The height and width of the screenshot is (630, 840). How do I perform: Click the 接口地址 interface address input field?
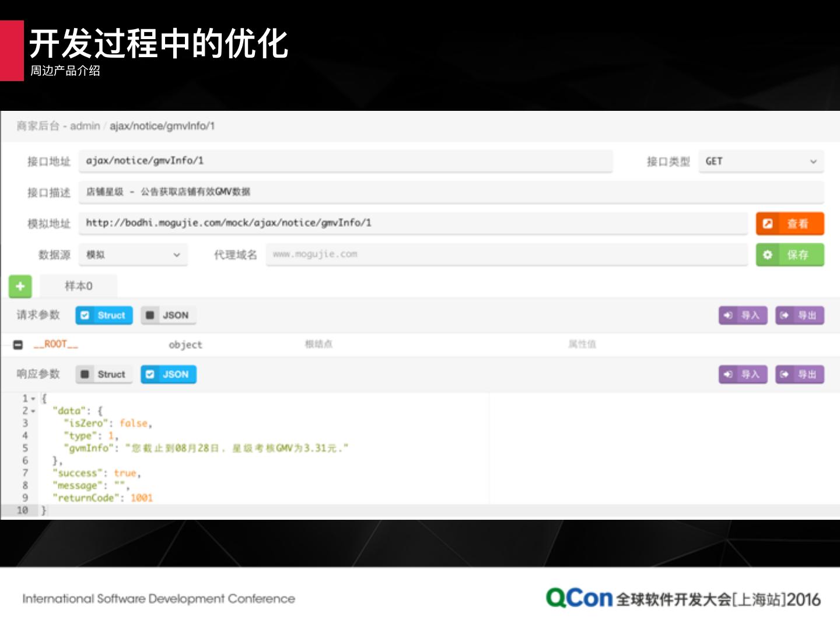345,161
